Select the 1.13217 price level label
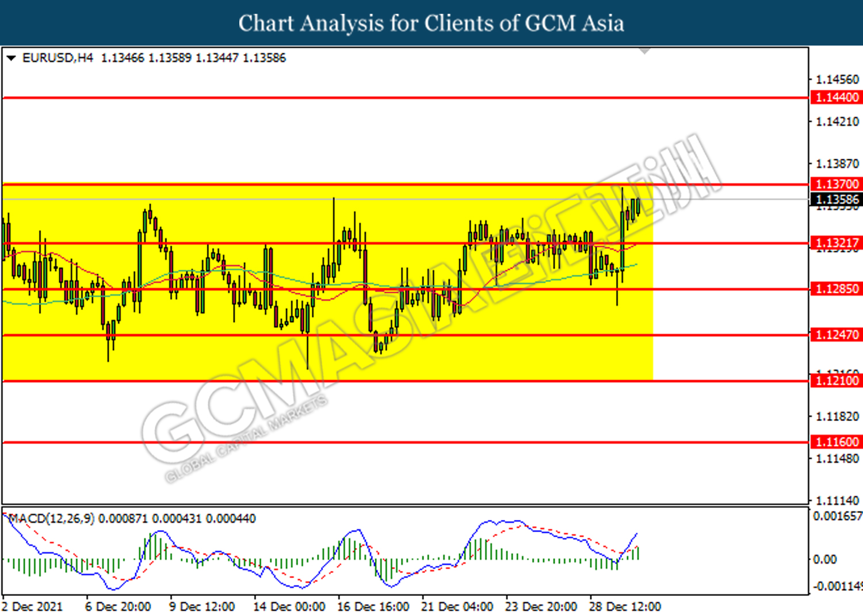The height and width of the screenshot is (616, 863). point(837,243)
